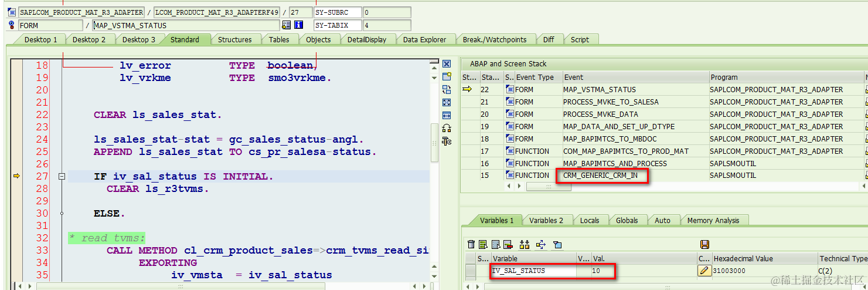
Task: Click the pencil edit icon for IV_SAL_STATUS
Action: click(704, 271)
